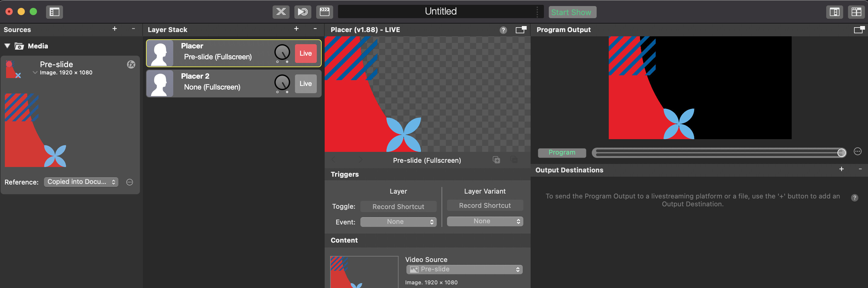Toggle the Program output button
This screenshot has width=868, height=288.
pyautogui.click(x=562, y=152)
